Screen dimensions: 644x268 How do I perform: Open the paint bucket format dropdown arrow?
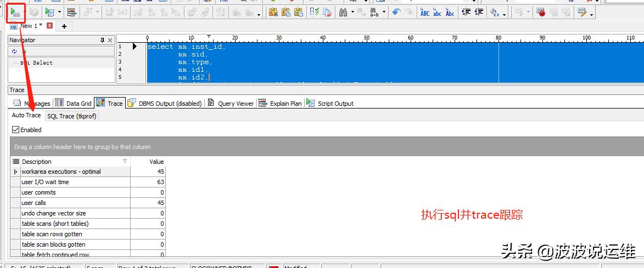click(x=504, y=14)
